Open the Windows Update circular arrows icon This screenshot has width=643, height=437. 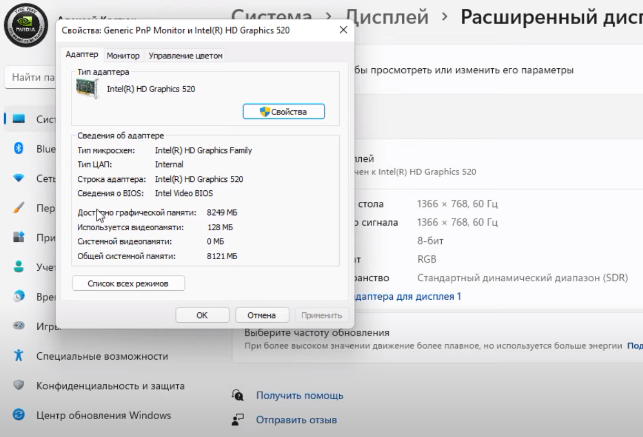[18, 415]
